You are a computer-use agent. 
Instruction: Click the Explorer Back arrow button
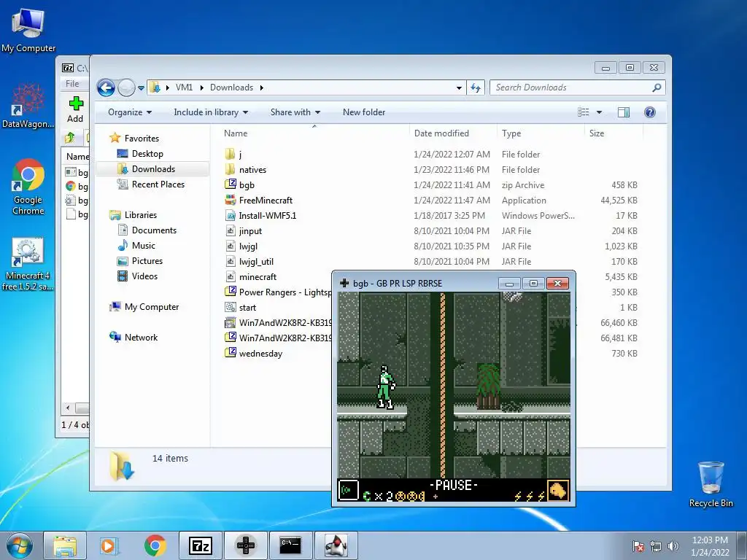[x=106, y=87]
